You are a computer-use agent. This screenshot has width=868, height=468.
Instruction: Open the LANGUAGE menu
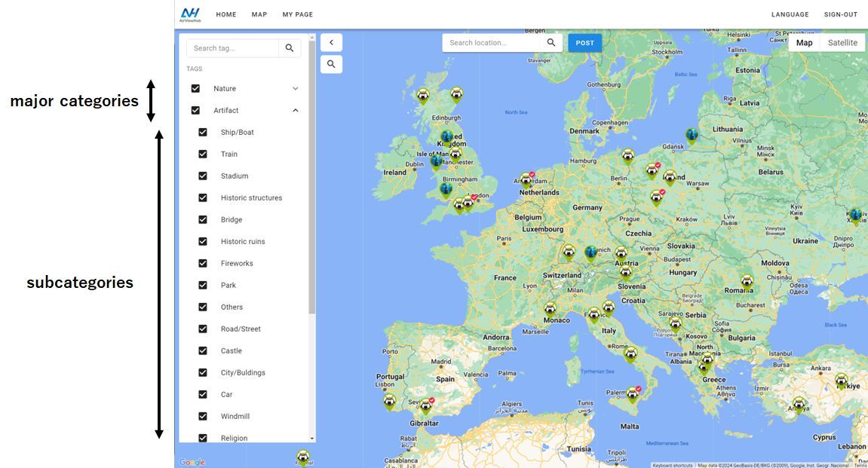click(x=790, y=14)
